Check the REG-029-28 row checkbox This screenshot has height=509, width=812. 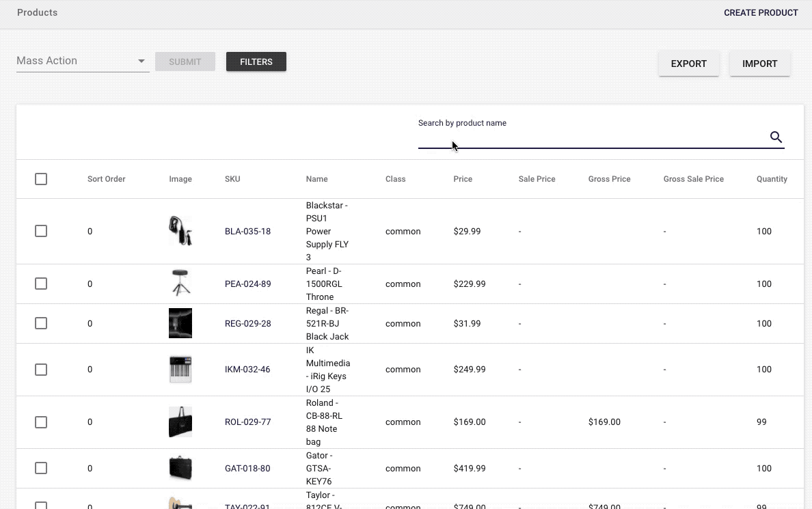point(41,323)
